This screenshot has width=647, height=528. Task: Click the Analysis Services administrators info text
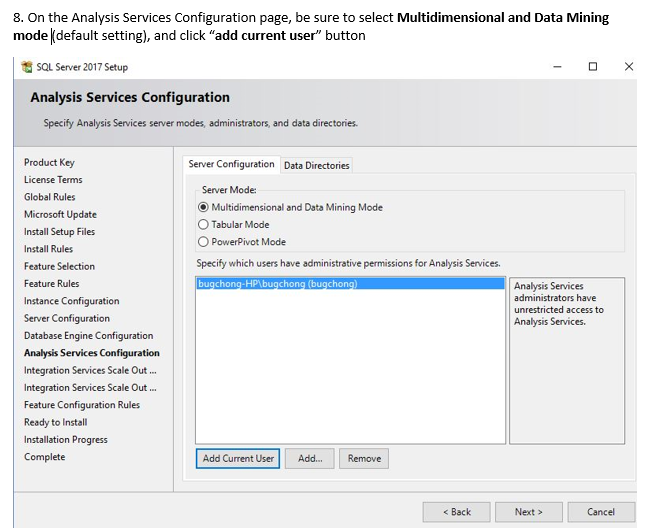click(x=559, y=304)
